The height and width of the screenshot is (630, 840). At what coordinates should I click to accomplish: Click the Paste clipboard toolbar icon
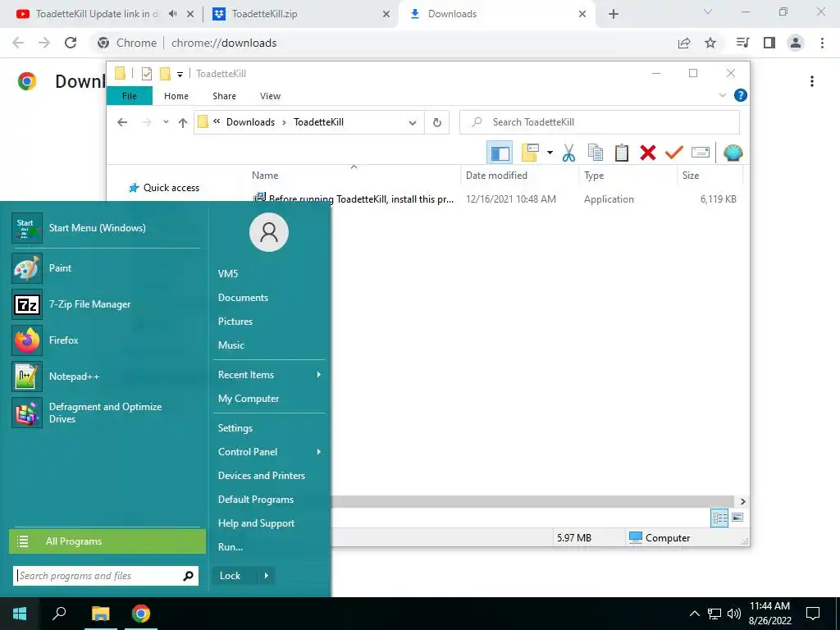[622, 153]
